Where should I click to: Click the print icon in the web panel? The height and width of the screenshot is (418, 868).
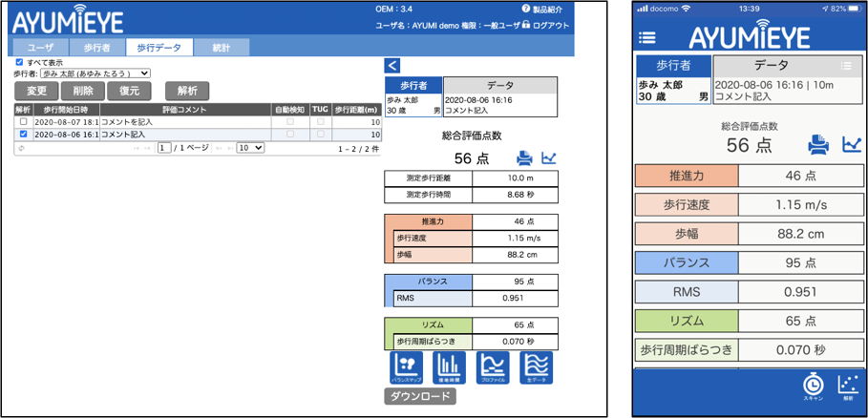coord(524,158)
